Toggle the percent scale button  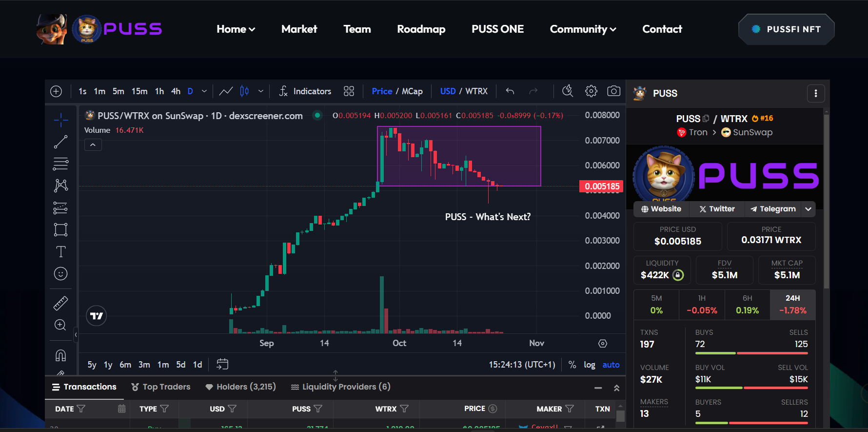pos(572,365)
